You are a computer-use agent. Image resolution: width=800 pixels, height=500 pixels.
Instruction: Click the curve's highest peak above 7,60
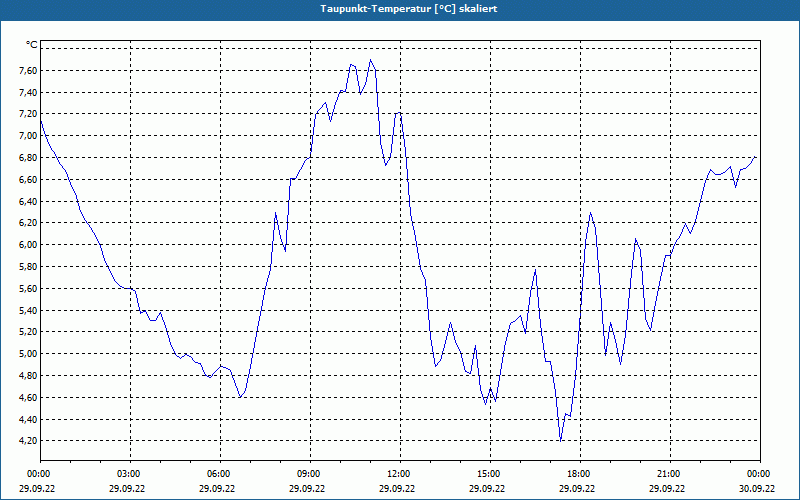coord(370,60)
